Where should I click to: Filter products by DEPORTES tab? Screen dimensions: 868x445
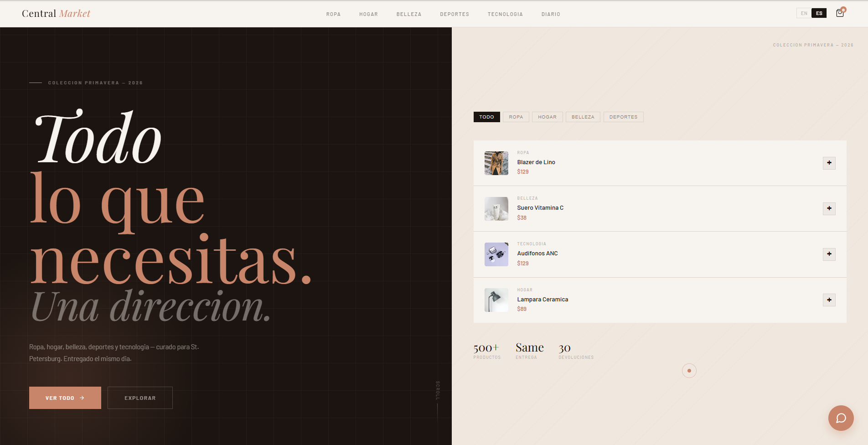point(624,117)
